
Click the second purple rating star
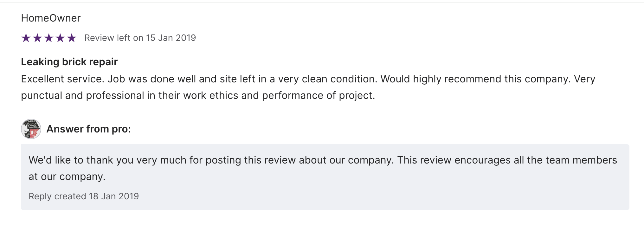coord(37,38)
